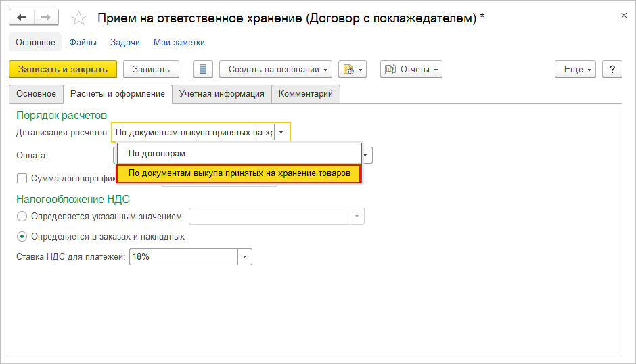Enable the Сумма договора фиксирована checkbox

coord(22,179)
